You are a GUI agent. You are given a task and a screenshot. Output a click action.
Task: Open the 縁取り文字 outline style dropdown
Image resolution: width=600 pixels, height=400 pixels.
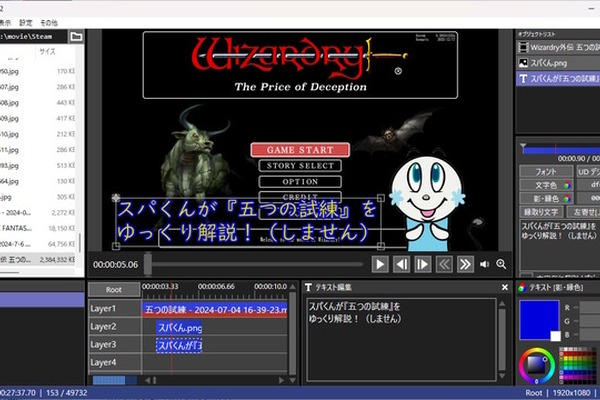pyautogui.click(x=541, y=212)
